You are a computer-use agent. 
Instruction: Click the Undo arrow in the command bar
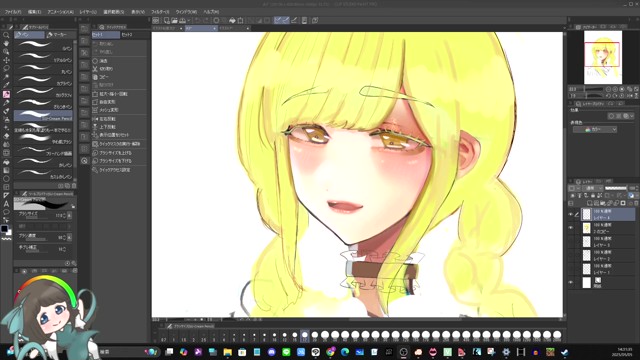pyautogui.click(x=198, y=20)
